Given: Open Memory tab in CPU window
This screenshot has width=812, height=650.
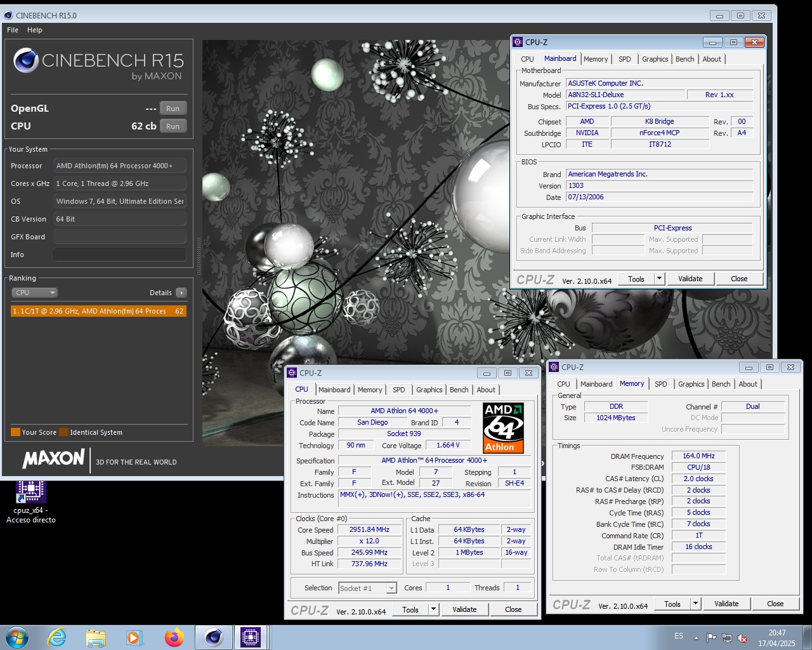Looking at the screenshot, I should 370,390.
